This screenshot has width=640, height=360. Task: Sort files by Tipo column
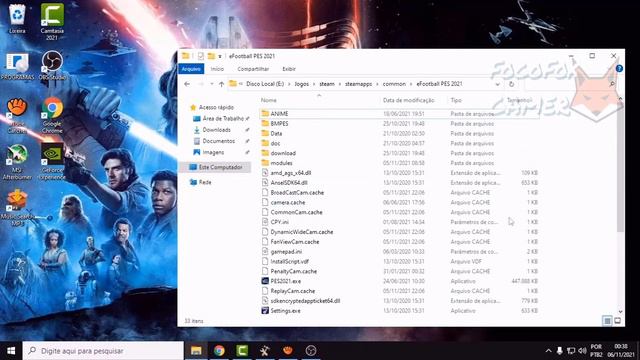click(456, 100)
